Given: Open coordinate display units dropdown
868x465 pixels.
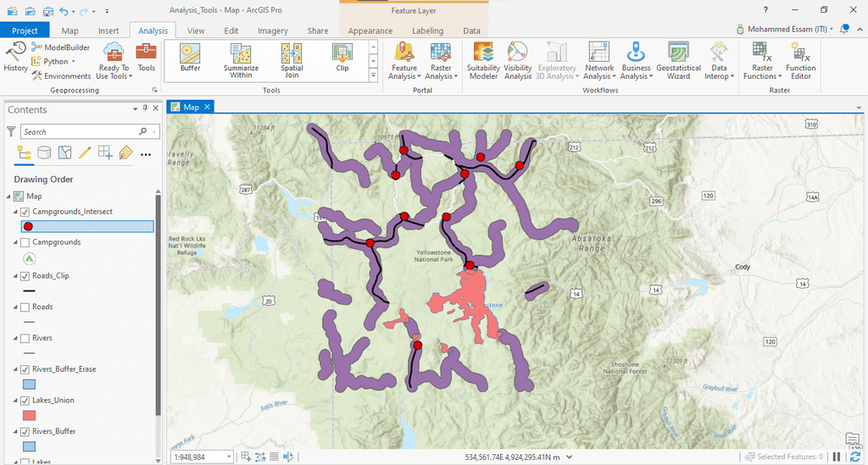Looking at the screenshot, I should tap(569, 457).
